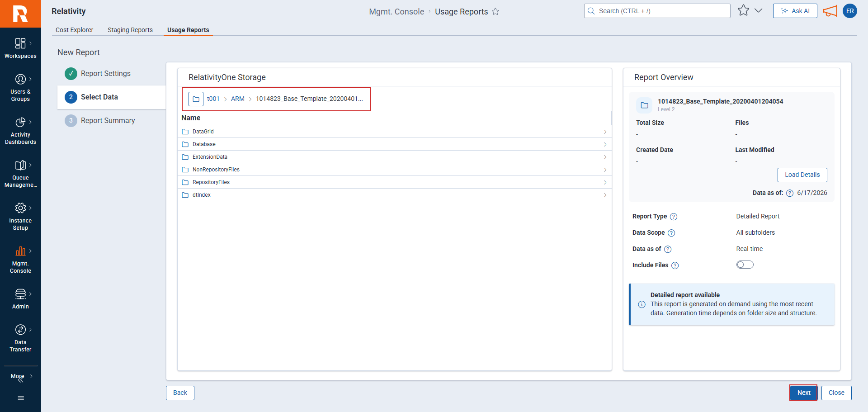Open favorites dropdown arrow in header
Viewport: 868px width, 412px height.
(759, 10)
